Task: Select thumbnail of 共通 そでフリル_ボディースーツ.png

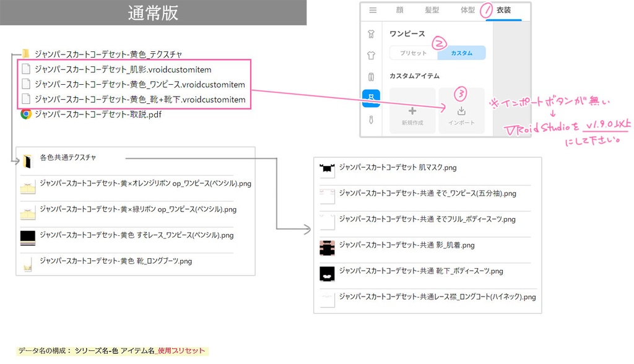Action: click(327, 222)
